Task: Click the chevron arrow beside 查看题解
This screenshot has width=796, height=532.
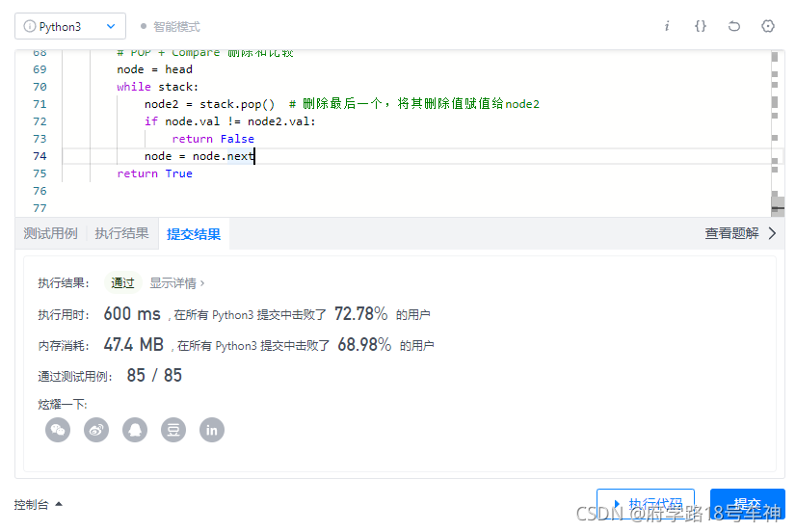Action: pos(772,233)
